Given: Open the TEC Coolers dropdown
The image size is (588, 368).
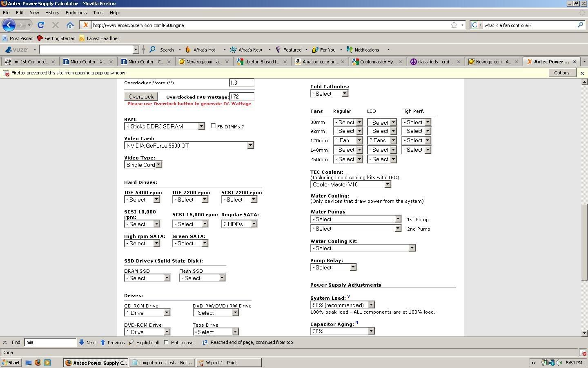Looking at the screenshot, I should tap(351, 184).
